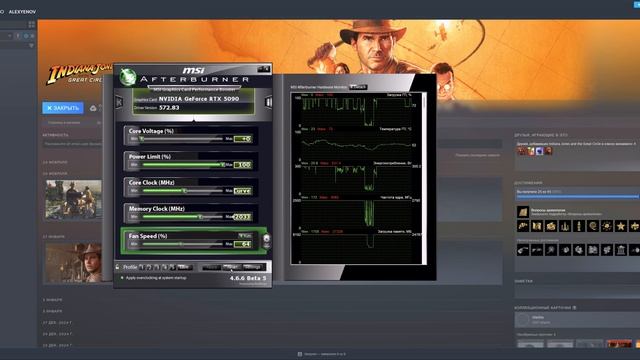Click the achievements progress bar

pyautogui.click(x=578, y=197)
